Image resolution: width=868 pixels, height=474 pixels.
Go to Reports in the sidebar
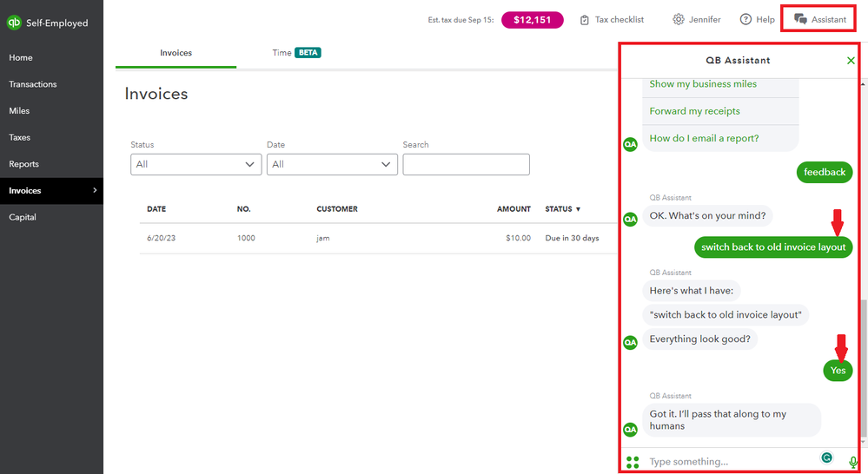[23, 164]
